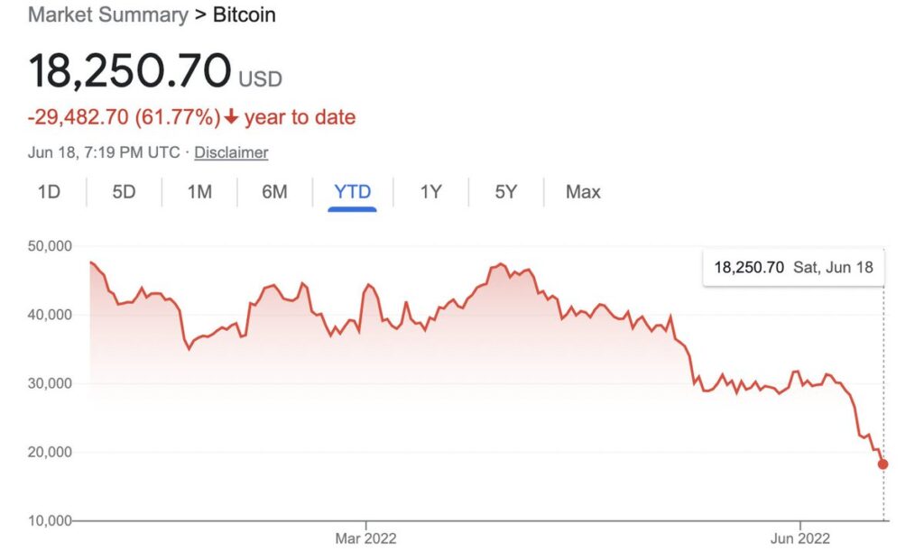Click the red down arrow icon

coord(232,117)
